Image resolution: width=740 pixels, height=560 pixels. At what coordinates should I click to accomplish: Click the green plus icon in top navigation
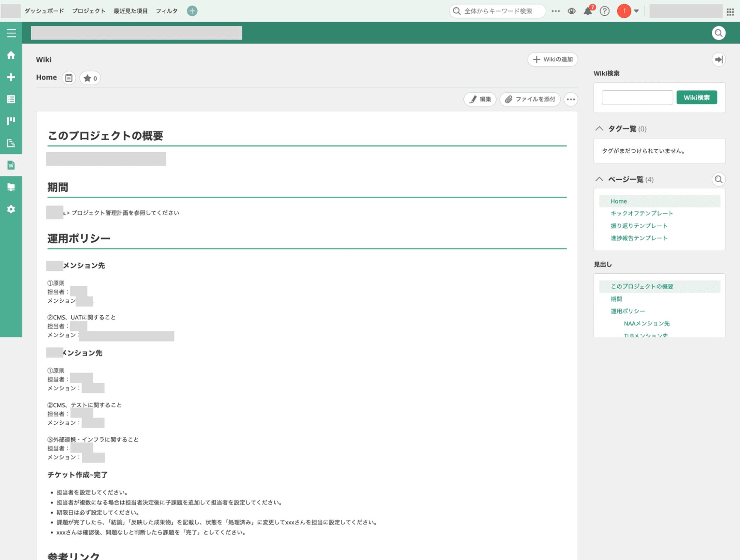(x=192, y=11)
